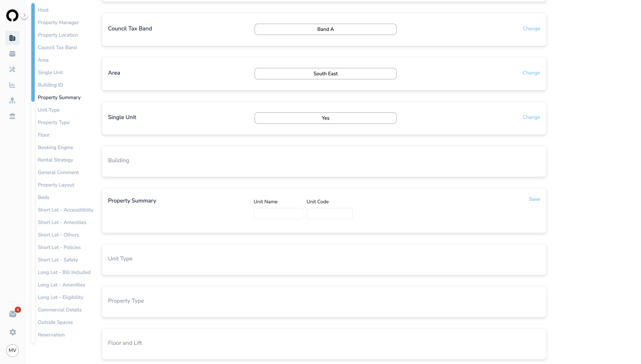Screen dimensions: 641x364
Task: Go to Short Let - Accessitiblity
Action: (x=66, y=210)
